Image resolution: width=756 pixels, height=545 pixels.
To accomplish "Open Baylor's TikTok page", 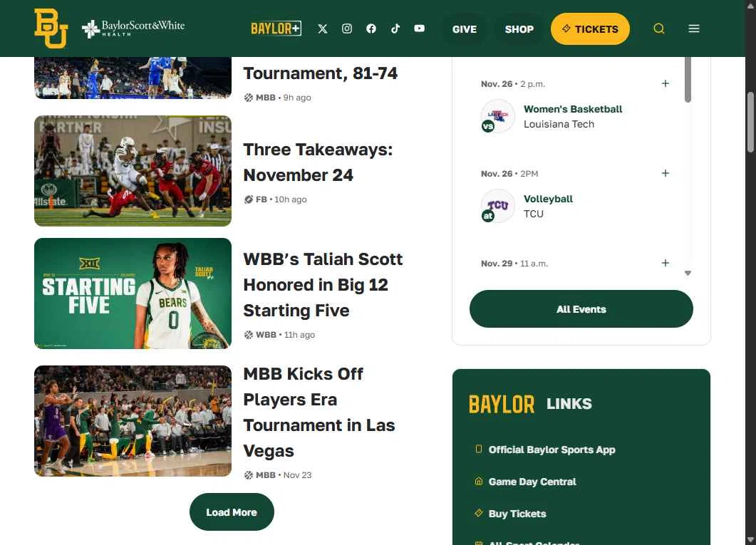I will pyautogui.click(x=395, y=28).
